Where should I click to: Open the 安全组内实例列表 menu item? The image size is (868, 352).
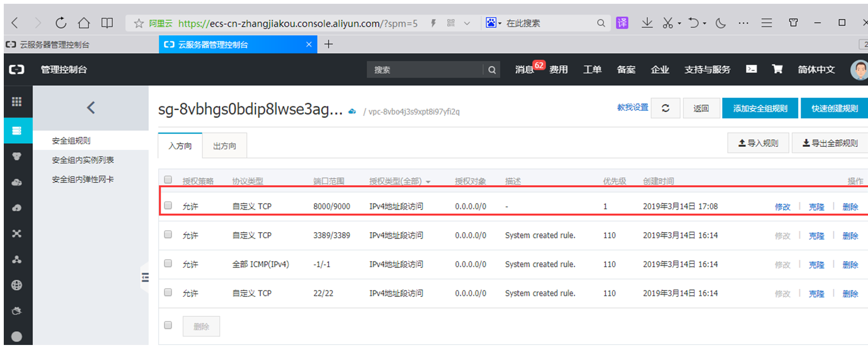tap(83, 160)
